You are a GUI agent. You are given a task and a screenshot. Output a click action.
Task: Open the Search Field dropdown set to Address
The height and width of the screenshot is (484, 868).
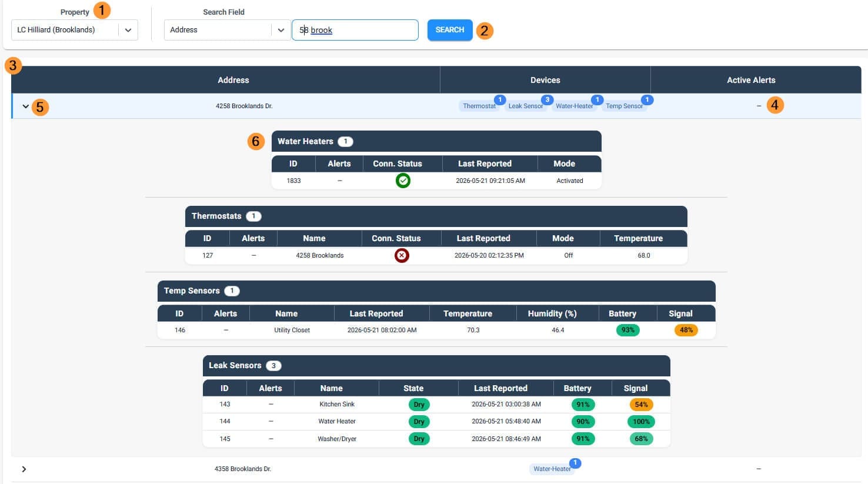[x=227, y=30]
